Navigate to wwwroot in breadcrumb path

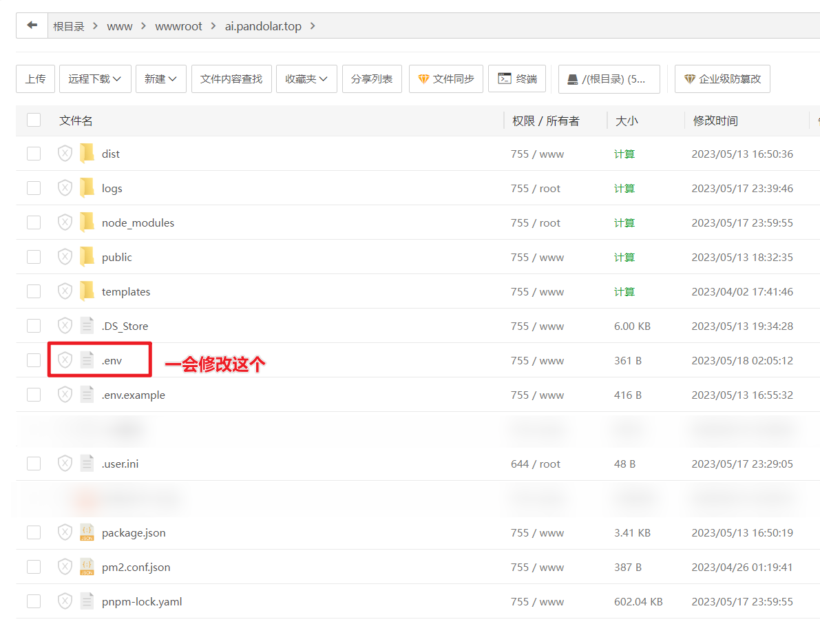178,26
